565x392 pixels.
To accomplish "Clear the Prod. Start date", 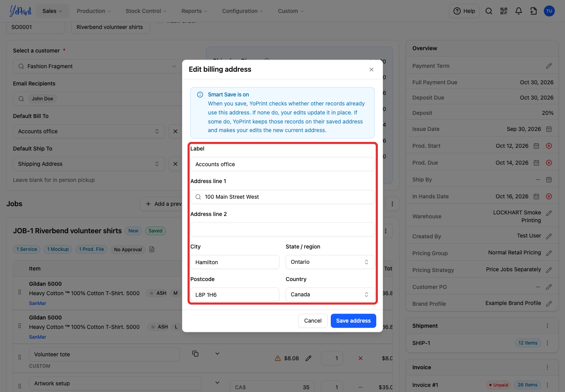I will [549, 146].
